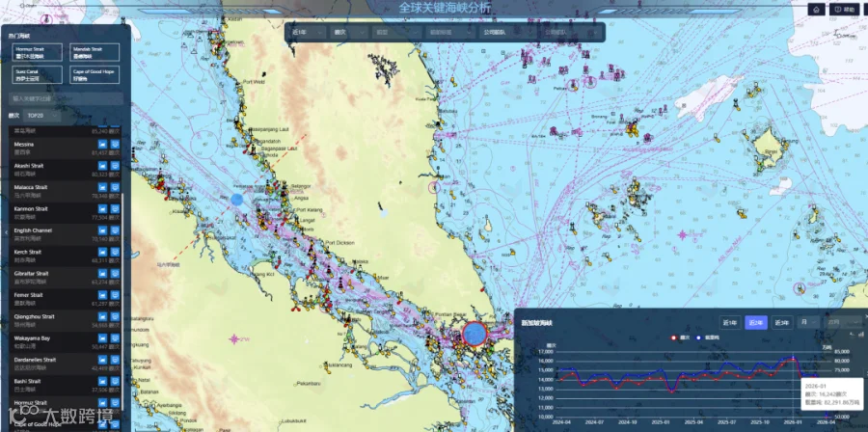Go to home via house icon
This screenshot has width=868, height=432.
tap(816, 10)
